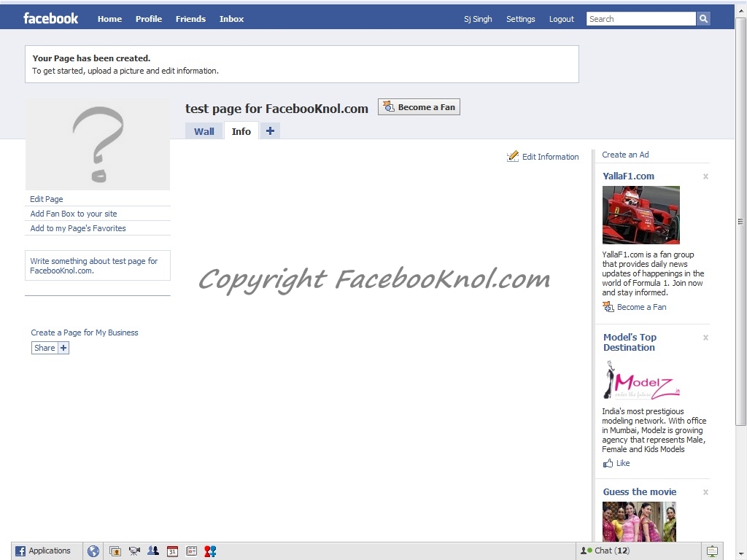747x560 pixels.
Task: Click the Create an Ad link
Action: click(625, 155)
